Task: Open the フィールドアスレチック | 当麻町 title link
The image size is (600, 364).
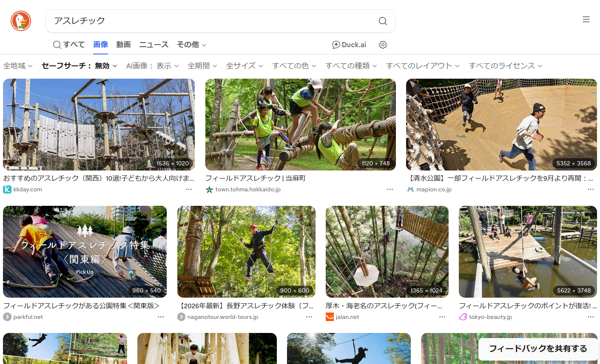Action: tap(256, 178)
